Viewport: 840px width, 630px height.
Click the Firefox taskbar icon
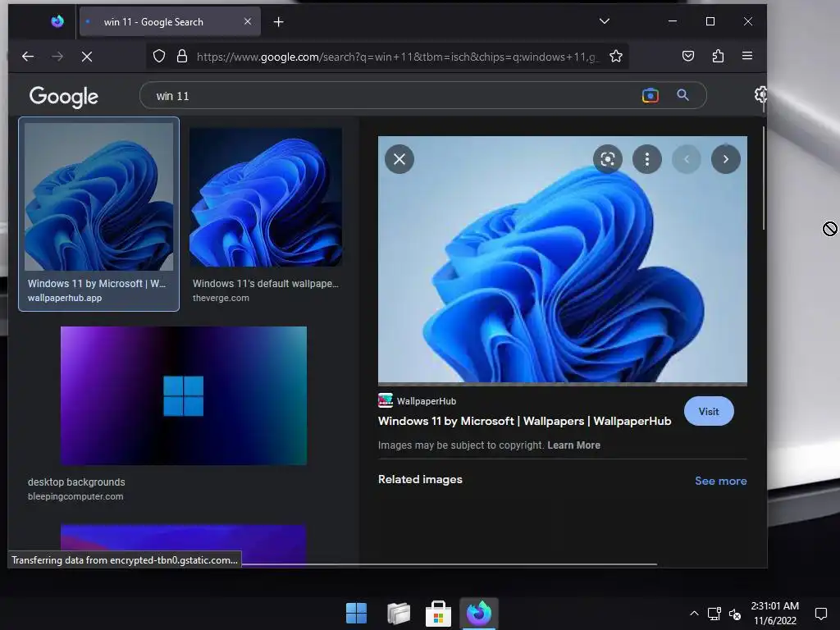click(x=479, y=614)
